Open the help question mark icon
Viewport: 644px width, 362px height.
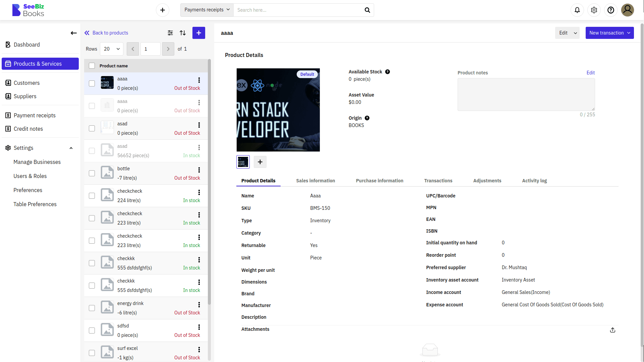click(x=611, y=10)
